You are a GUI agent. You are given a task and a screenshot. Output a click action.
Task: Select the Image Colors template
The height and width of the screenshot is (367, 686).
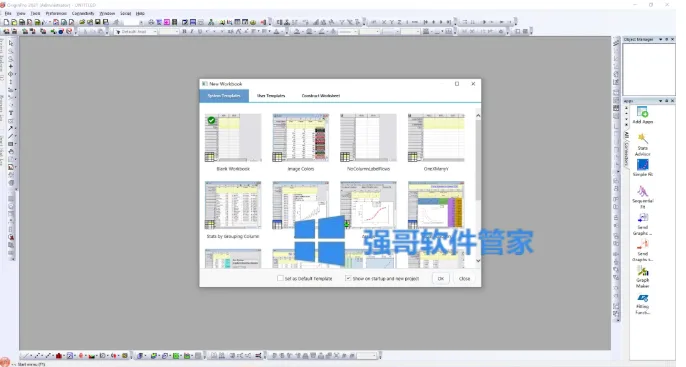(301, 142)
